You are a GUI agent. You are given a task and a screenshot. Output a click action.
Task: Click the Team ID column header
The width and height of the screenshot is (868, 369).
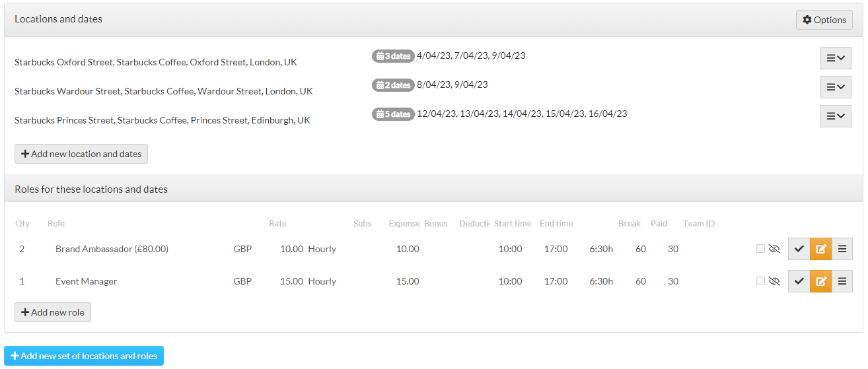pyautogui.click(x=699, y=224)
